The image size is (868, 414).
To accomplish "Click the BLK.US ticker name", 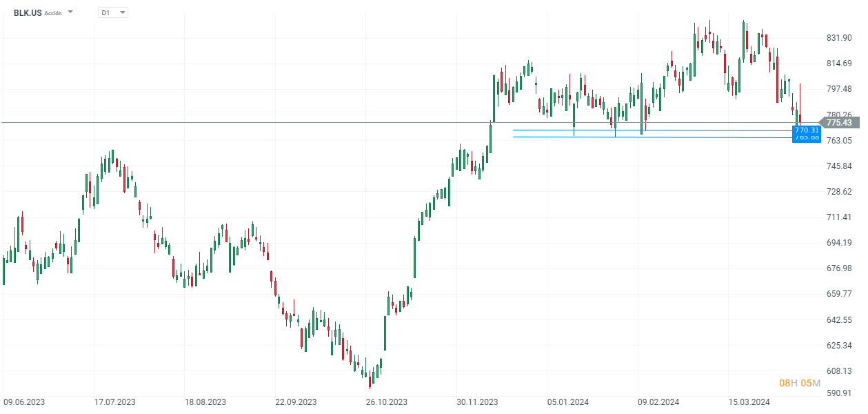I will click(28, 12).
